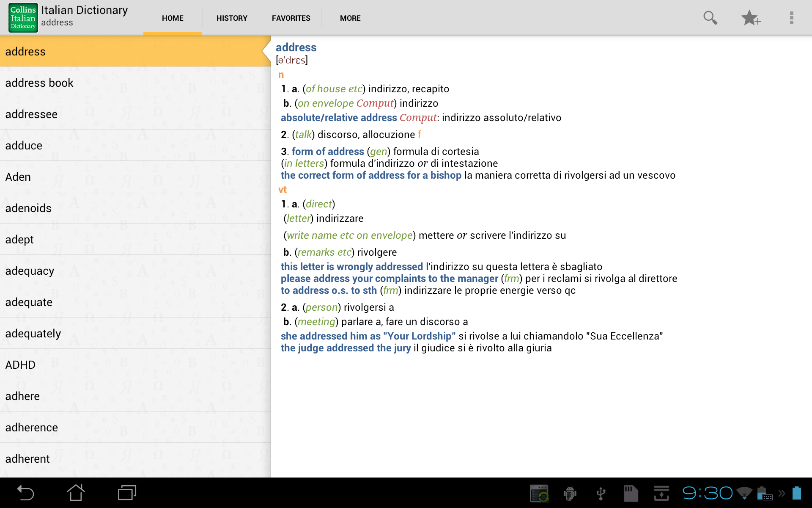Select the 'address book' entry

pyautogui.click(x=39, y=83)
